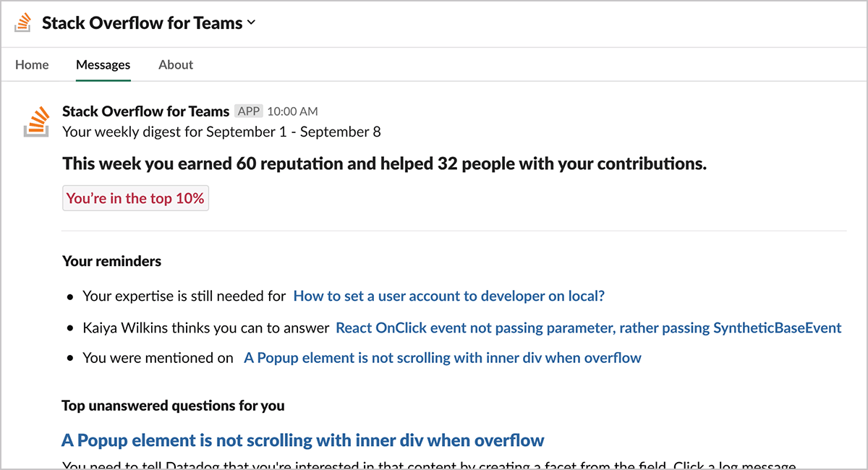Screen dimensions: 868x470
Task: Click the 10:00 AM message timestamp
Action: click(x=292, y=111)
